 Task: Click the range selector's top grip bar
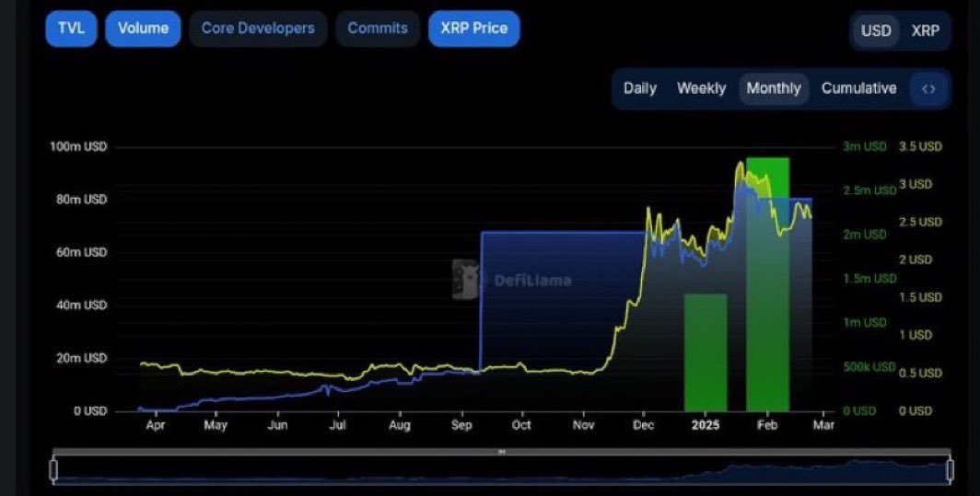[502, 452]
